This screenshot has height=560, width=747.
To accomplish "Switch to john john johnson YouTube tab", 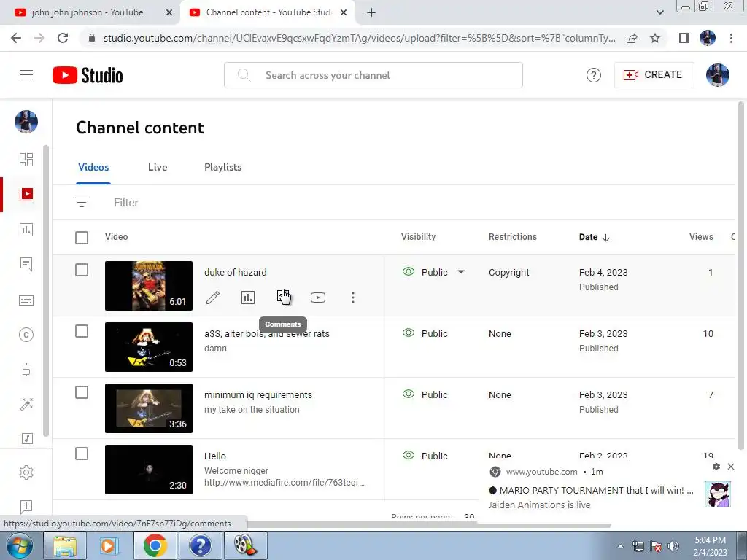I will click(x=88, y=12).
